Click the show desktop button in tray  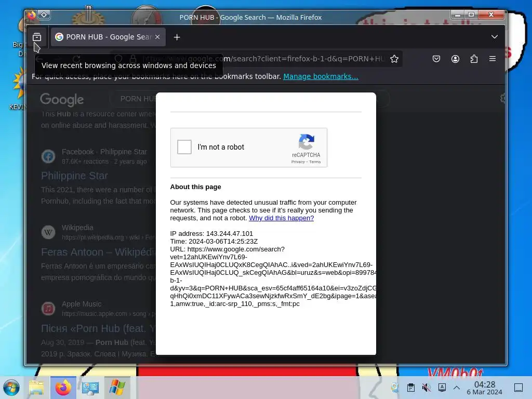(518, 388)
